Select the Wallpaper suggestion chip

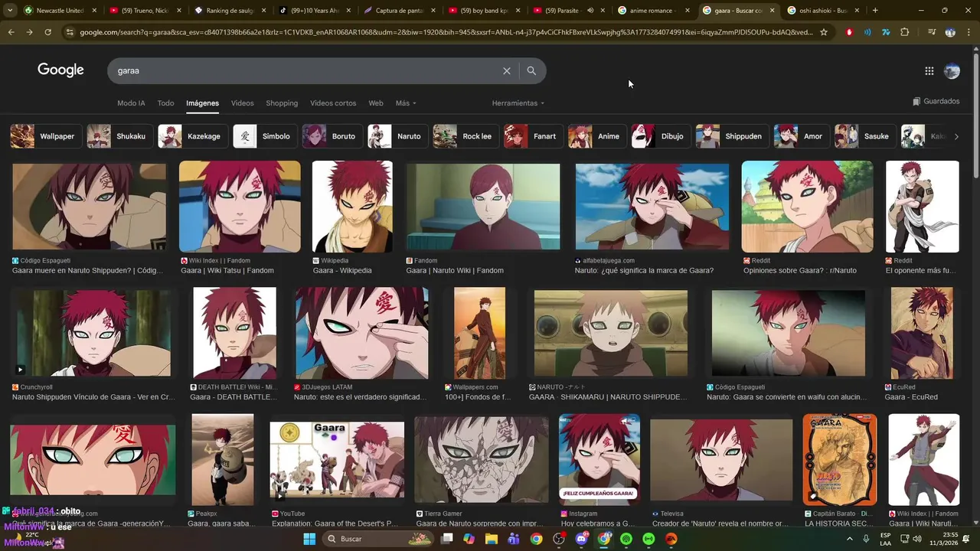(x=44, y=136)
